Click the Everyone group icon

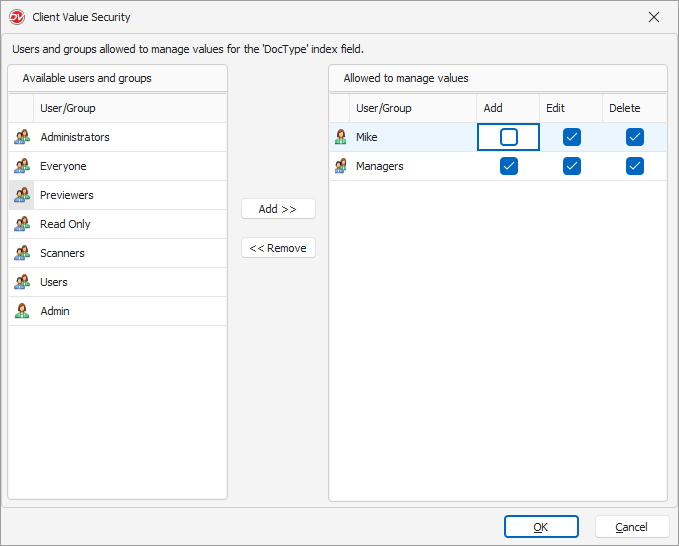click(x=22, y=166)
